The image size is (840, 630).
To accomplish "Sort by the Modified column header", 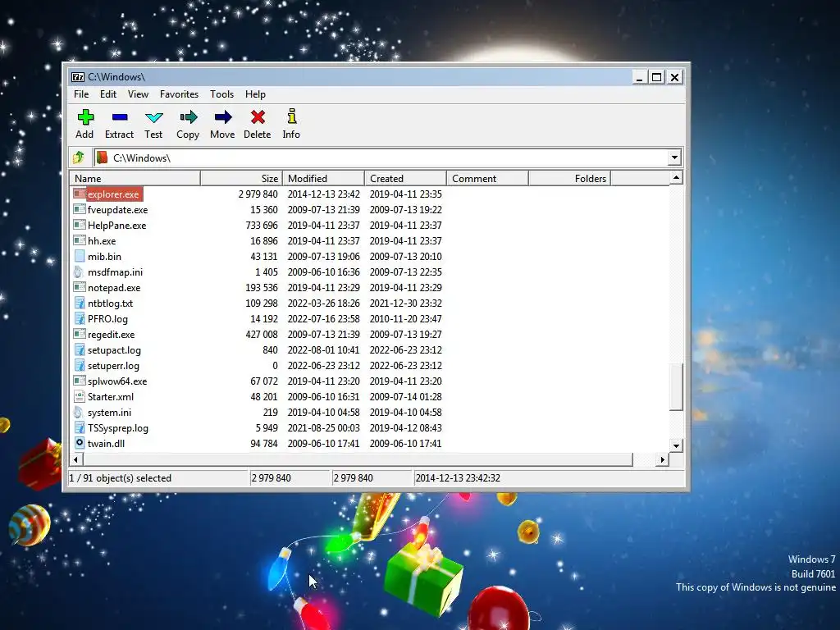I will pyautogui.click(x=323, y=178).
